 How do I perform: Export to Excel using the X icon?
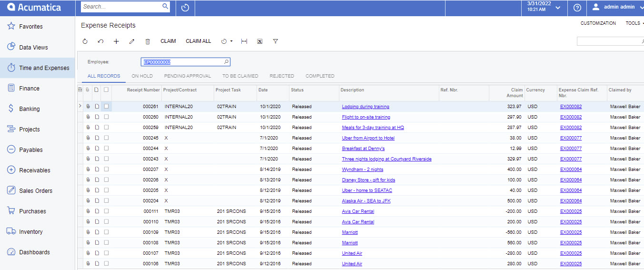click(260, 41)
